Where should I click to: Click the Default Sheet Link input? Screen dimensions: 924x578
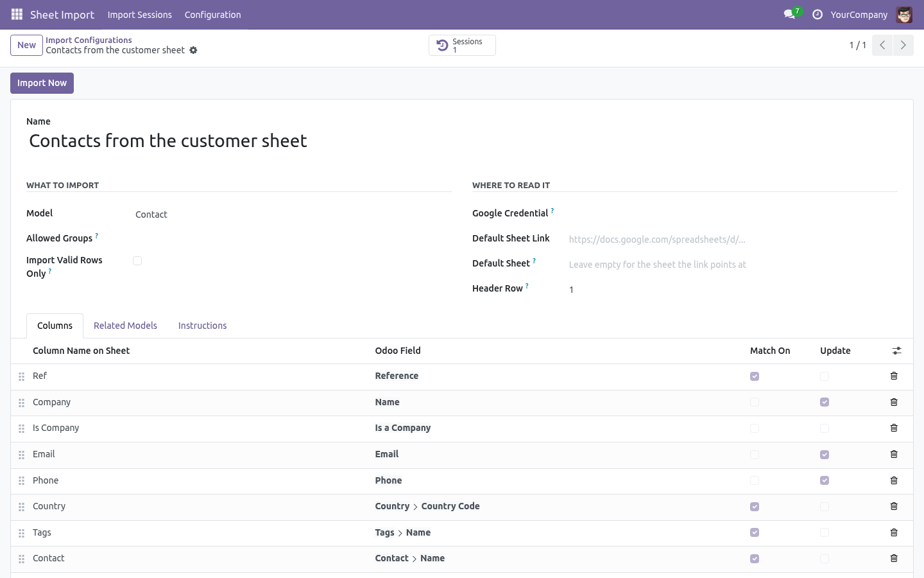[x=733, y=240]
